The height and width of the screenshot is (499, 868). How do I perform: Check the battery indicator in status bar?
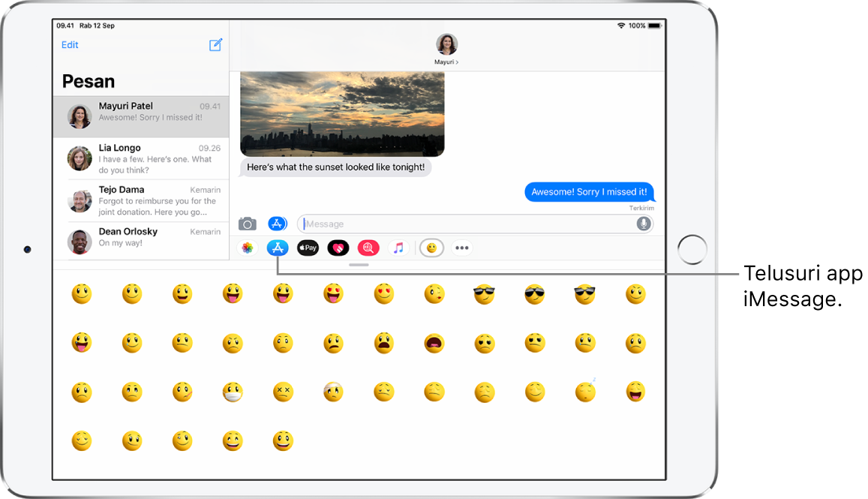coord(655,26)
